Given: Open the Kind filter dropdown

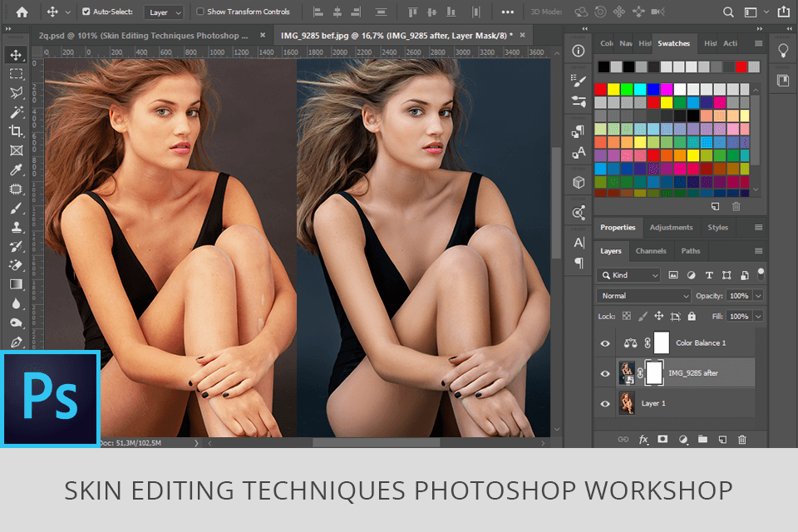Looking at the screenshot, I should [628, 274].
